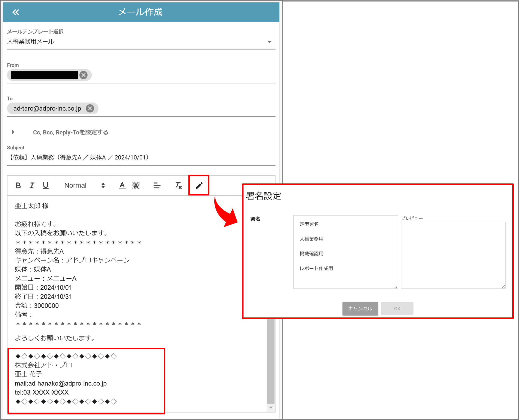
Task: Click the scrollbar down arrow
Action: tap(271, 408)
